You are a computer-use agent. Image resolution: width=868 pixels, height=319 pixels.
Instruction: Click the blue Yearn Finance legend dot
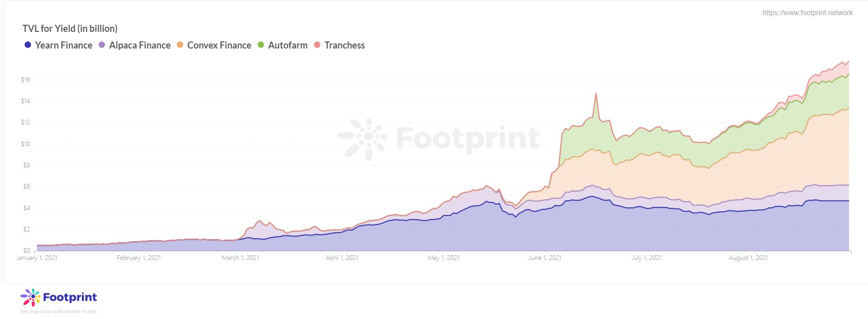[28, 45]
